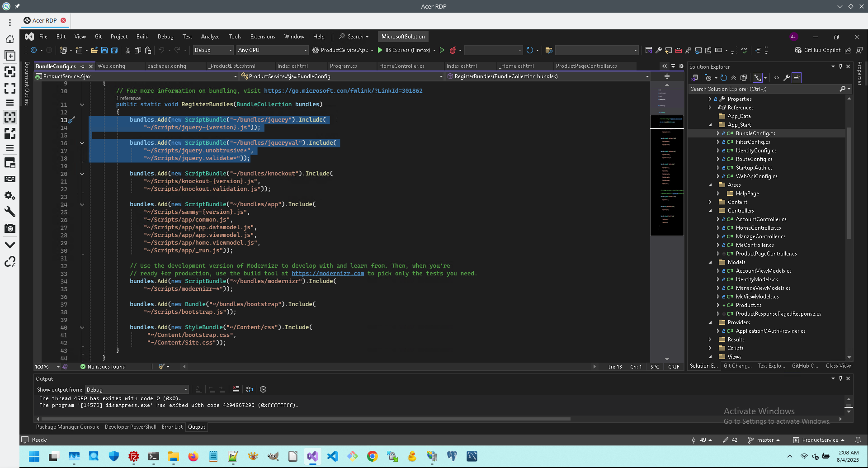Open the RegisterBundles member dropdown
The height and width of the screenshot is (468, 868).
547,76
